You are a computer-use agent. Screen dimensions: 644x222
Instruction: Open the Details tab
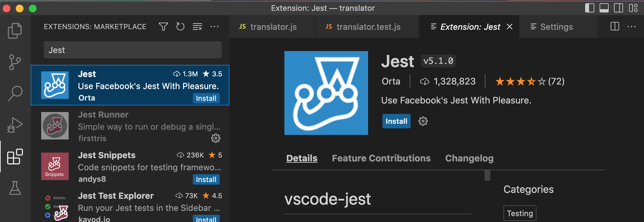point(302,158)
